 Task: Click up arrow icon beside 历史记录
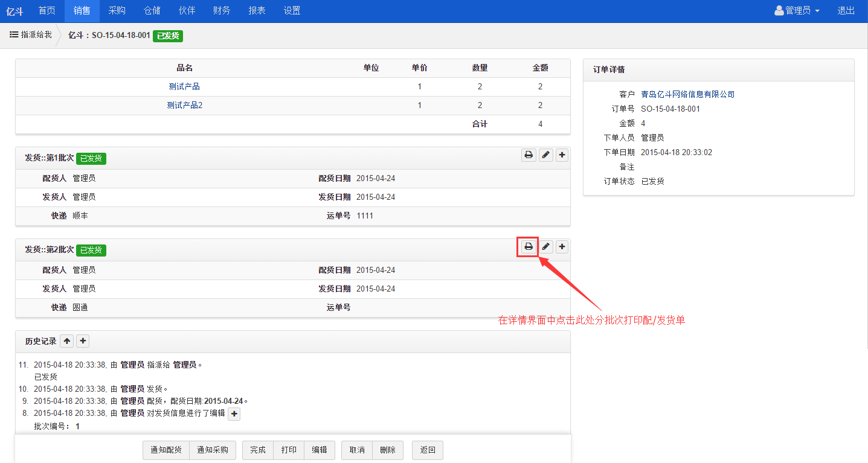tap(67, 341)
